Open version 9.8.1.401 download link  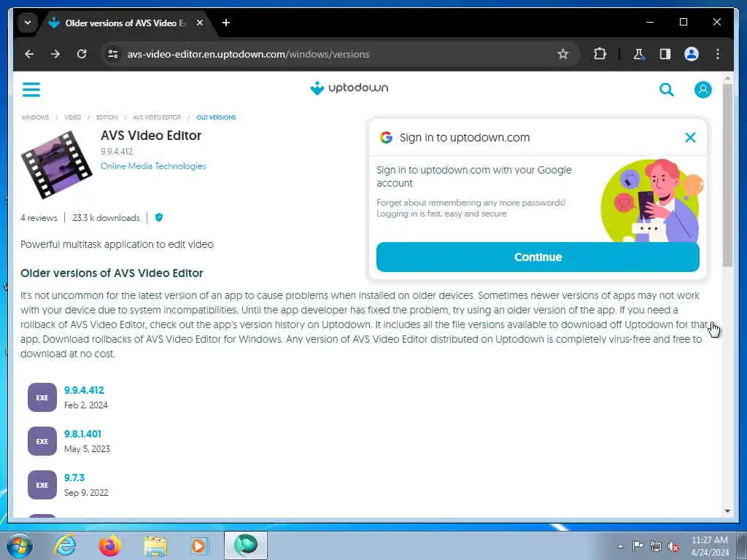pyautogui.click(x=83, y=434)
